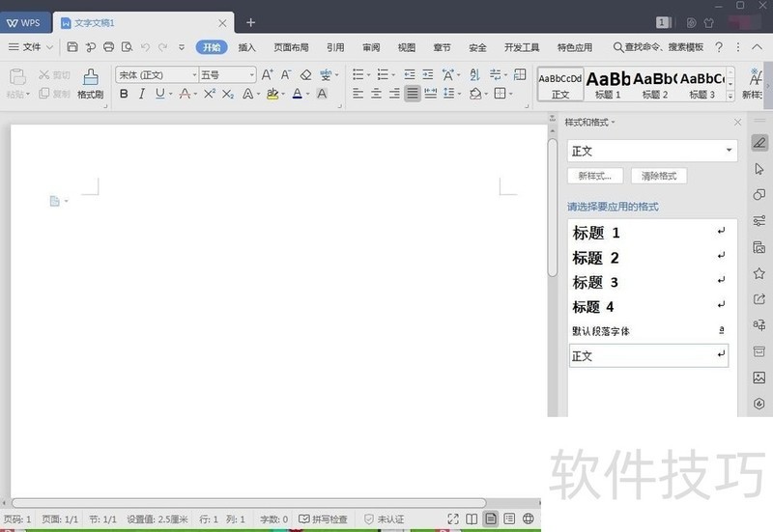The height and width of the screenshot is (532, 773).
Task: Toggle Italic formatting
Action: click(142, 94)
